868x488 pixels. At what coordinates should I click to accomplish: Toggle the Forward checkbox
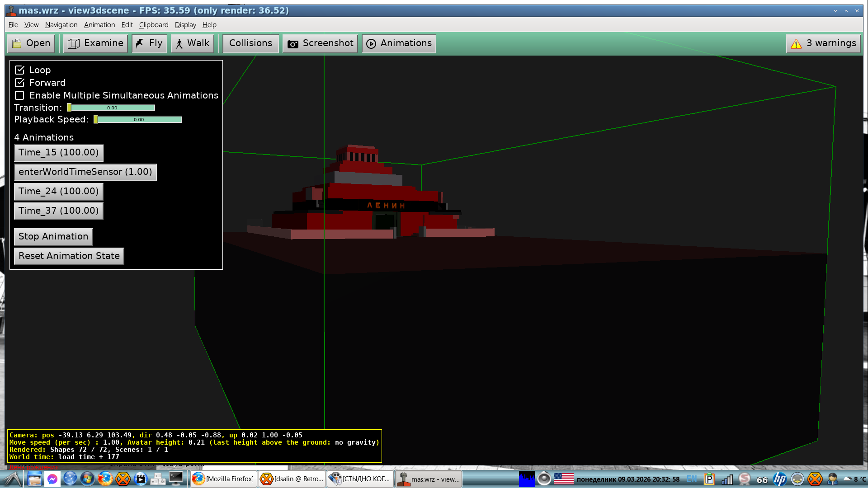[x=19, y=83]
